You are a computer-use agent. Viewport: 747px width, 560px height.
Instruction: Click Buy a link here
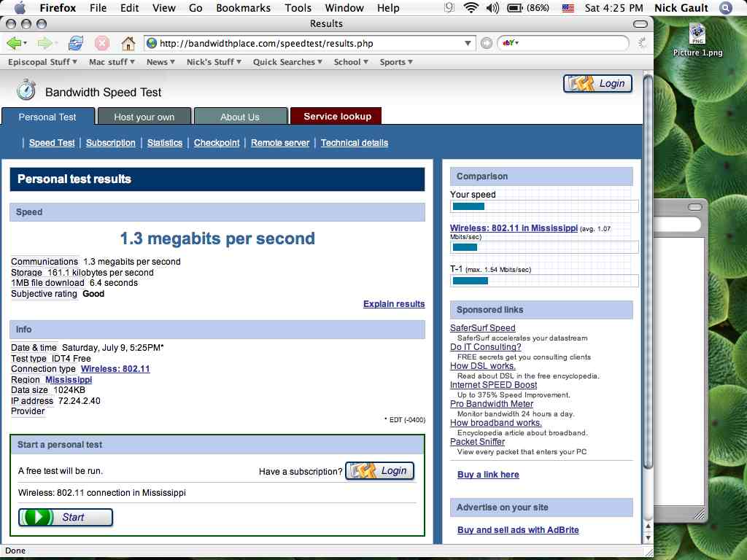coord(488,474)
